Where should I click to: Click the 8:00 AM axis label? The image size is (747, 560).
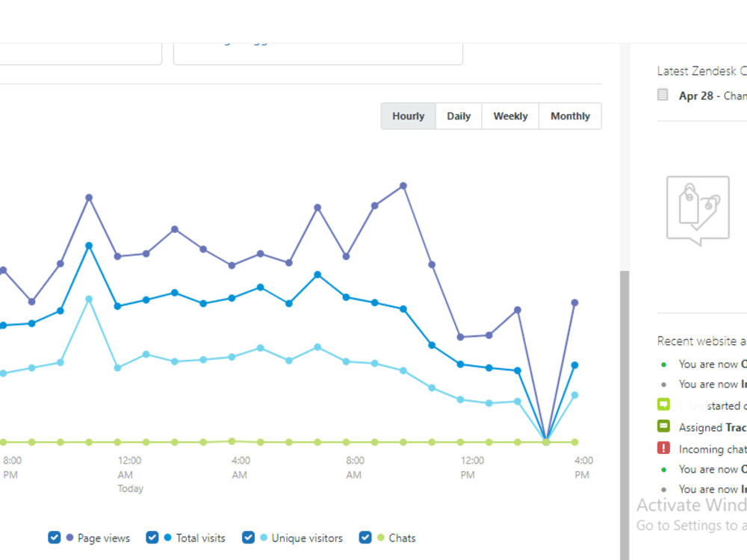click(x=355, y=467)
